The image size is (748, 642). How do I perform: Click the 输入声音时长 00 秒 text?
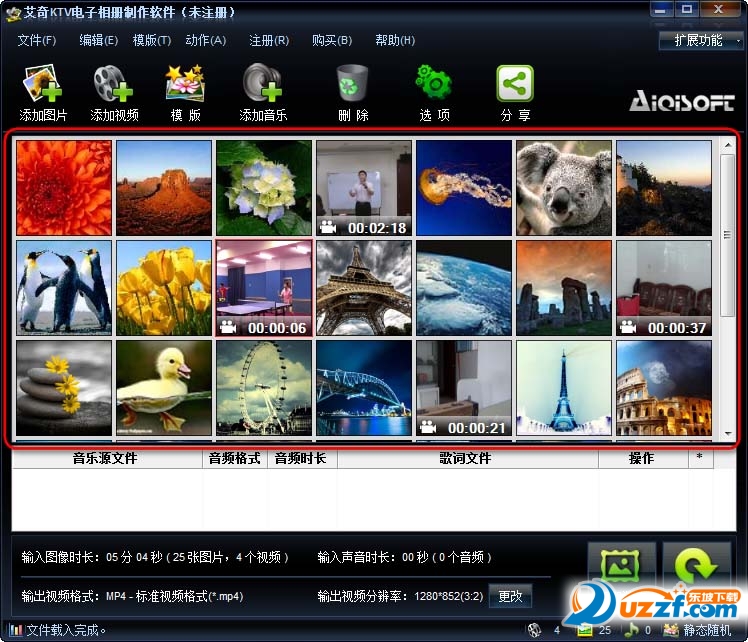[x=372, y=557]
